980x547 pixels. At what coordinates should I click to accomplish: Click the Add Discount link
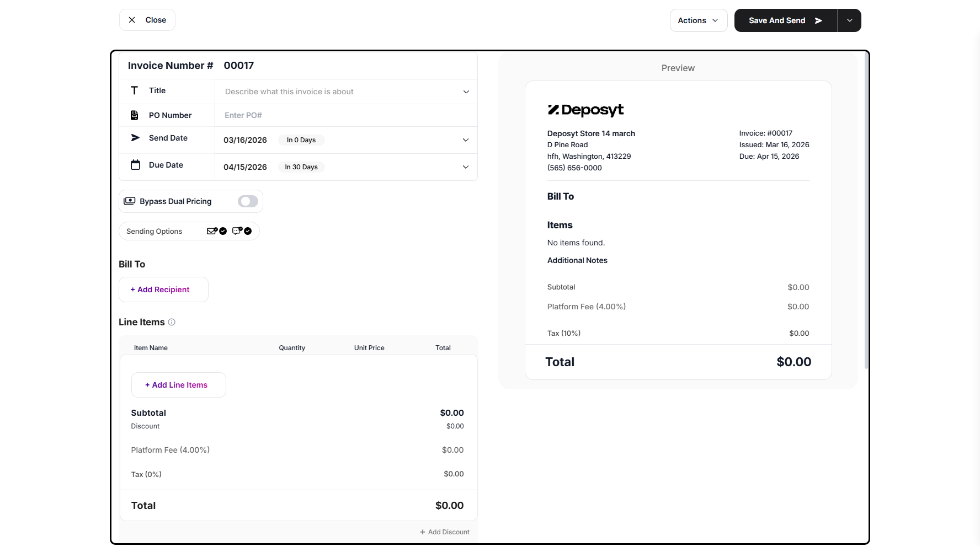tap(445, 532)
